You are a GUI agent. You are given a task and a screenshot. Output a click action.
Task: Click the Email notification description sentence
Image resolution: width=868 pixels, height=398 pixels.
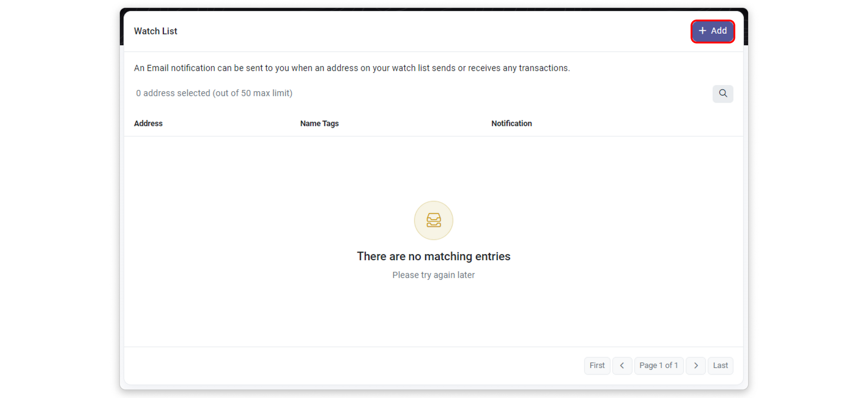pos(352,68)
